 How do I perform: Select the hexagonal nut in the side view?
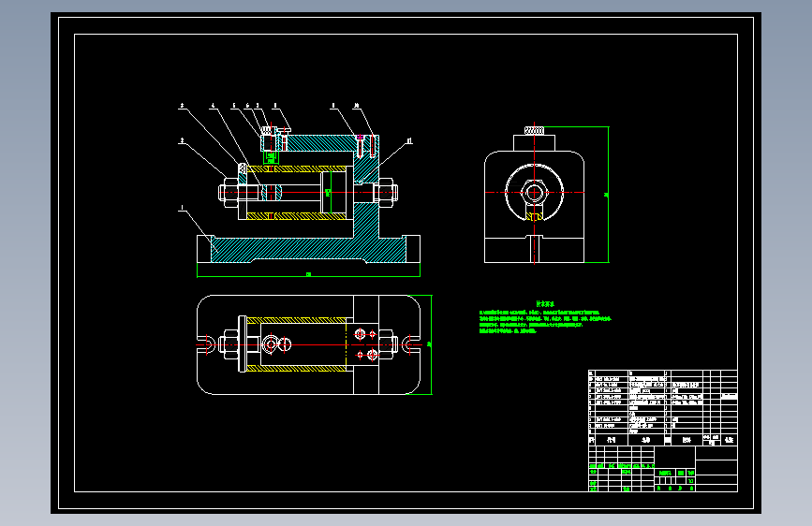click(x=534, y=193)
